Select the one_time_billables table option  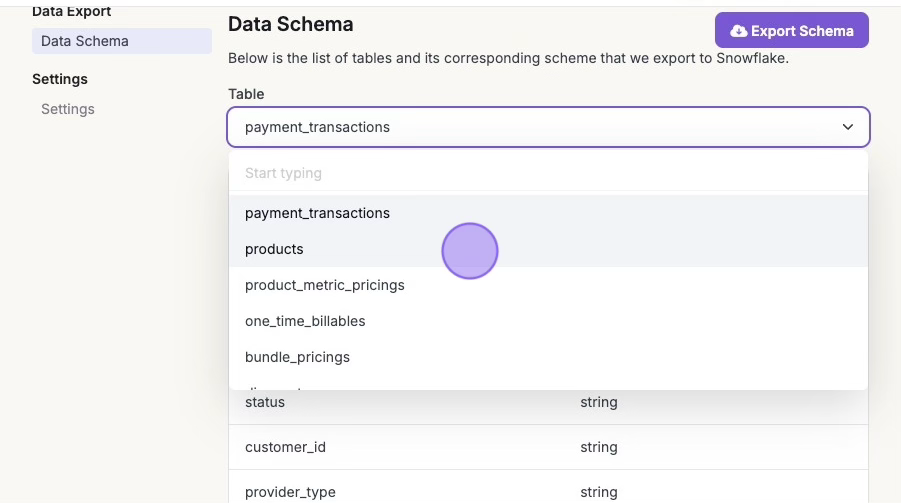coord(305,321)
